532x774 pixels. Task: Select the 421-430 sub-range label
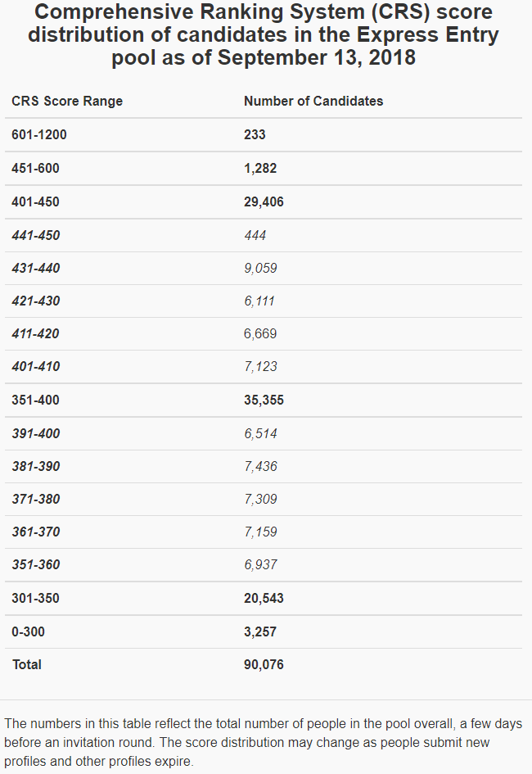[36, 301]
